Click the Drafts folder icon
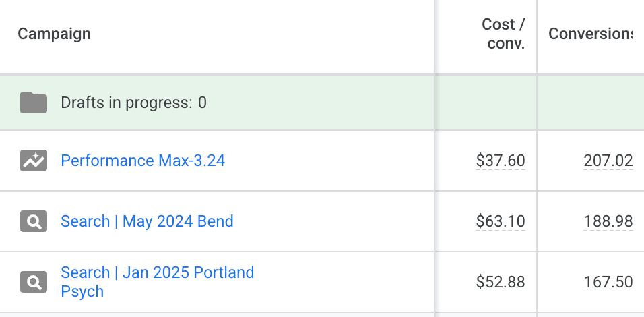The width and height of the screenshot is (644, 317). 33,103
